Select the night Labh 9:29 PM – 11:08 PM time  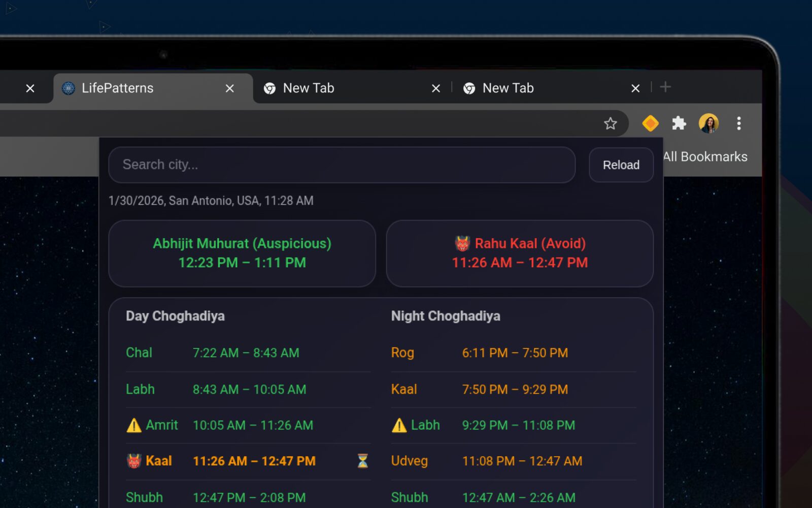519,425
